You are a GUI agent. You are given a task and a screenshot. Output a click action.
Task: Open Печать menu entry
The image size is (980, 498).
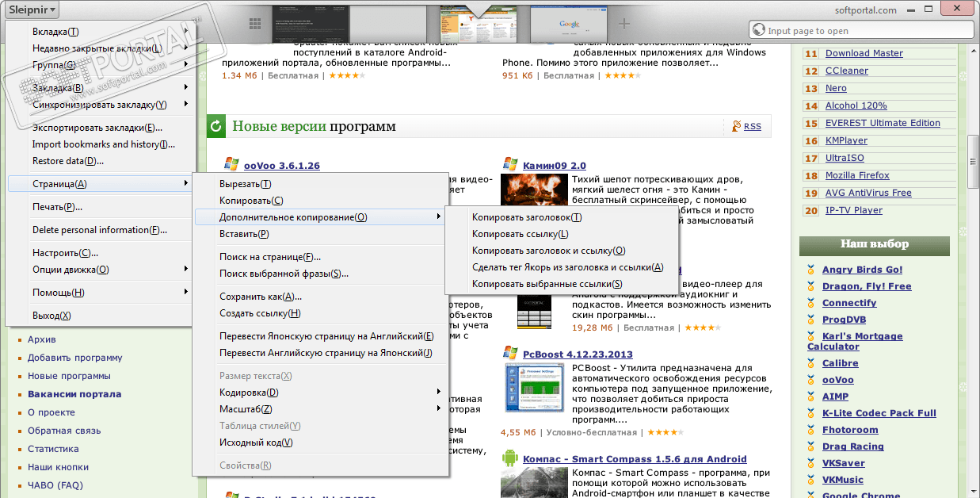[100, 207]
